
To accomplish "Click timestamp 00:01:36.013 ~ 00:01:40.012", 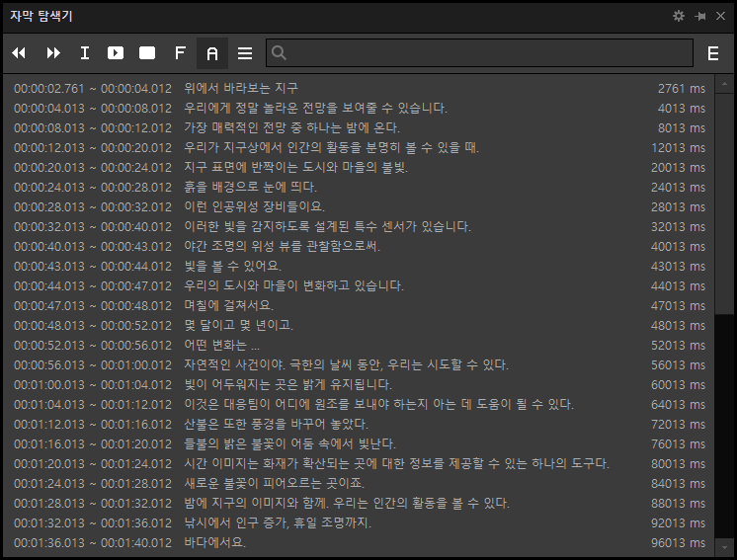I will [93, 542].
